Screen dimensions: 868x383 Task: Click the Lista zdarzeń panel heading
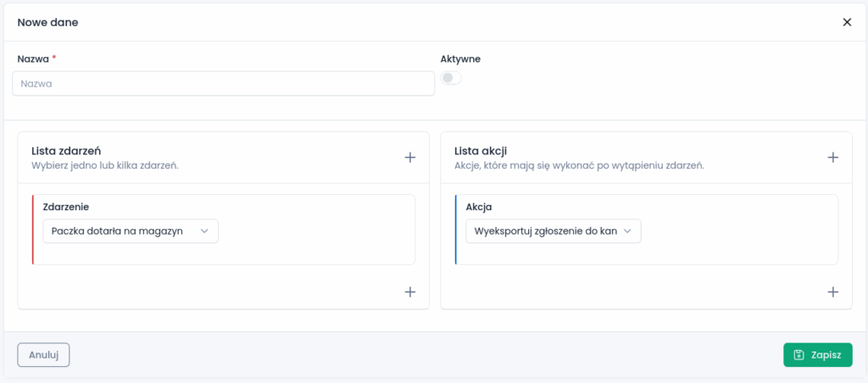(66, 151)
